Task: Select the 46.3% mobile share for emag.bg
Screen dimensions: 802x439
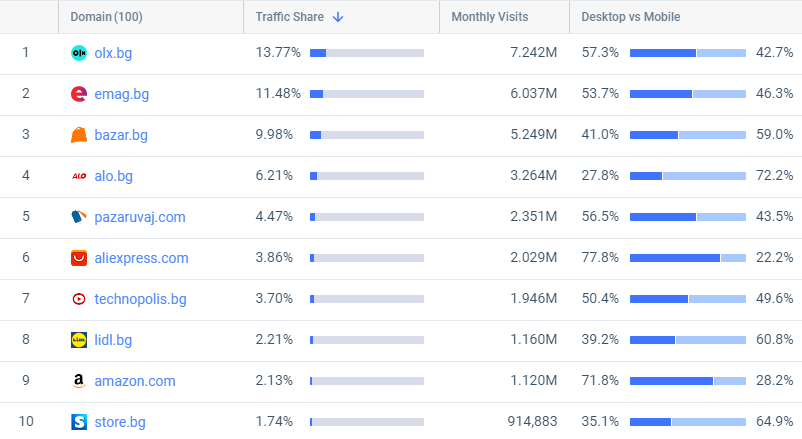Action: point(774,93)
